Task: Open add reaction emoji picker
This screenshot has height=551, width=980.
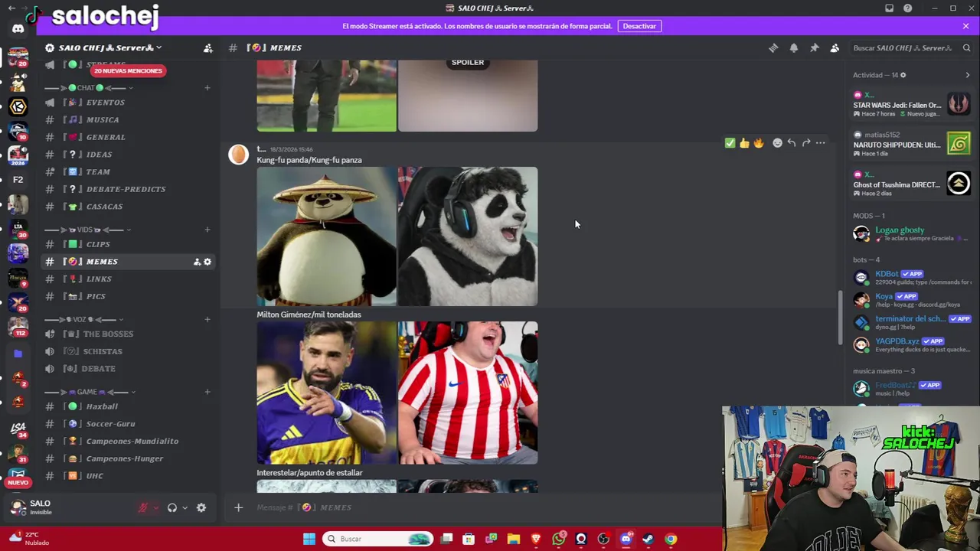Action: [777, 143]
